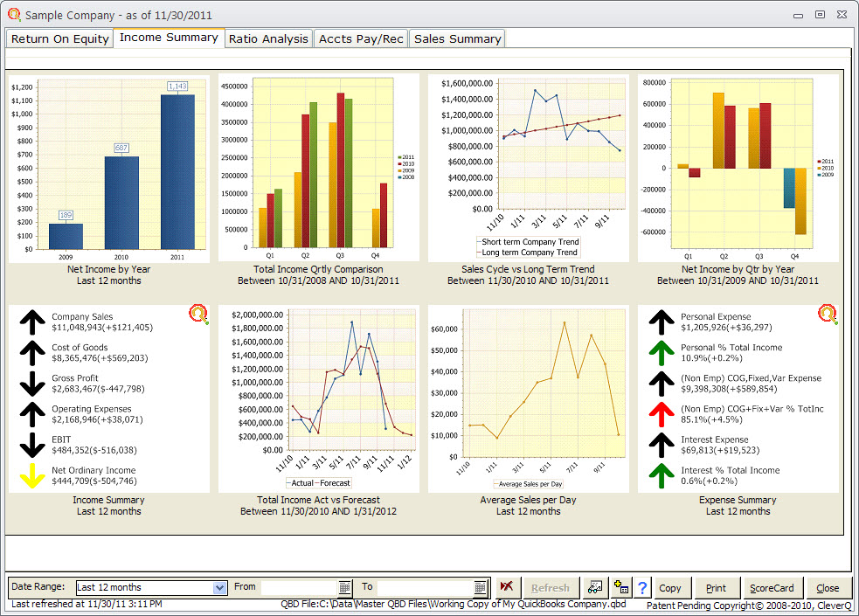The width and height of the screenshot is (859, 616).
Task: Click the CleverQ magnifier on Income Summary panel
Action: tap(198, 315)
